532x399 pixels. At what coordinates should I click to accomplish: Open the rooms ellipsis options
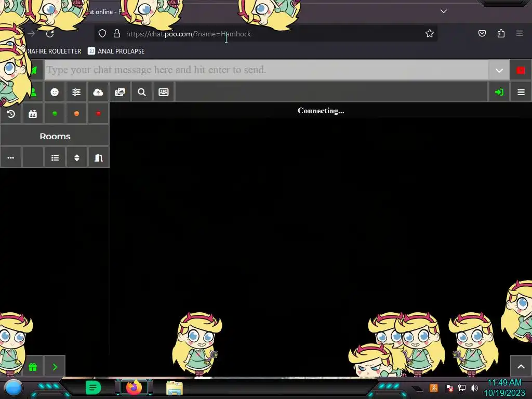pos(11,158)
